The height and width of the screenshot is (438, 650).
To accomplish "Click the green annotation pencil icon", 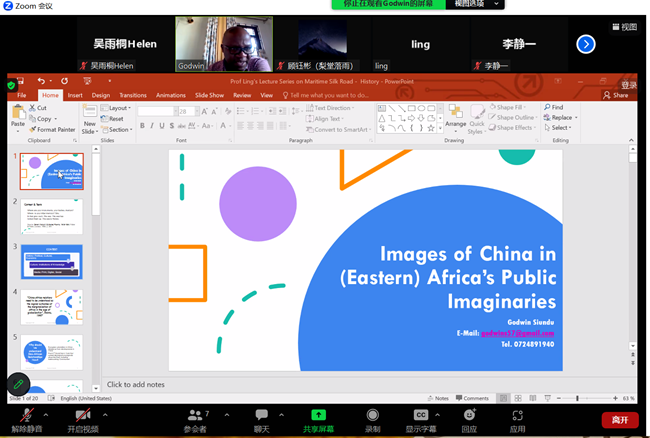I will pos(18,384).
